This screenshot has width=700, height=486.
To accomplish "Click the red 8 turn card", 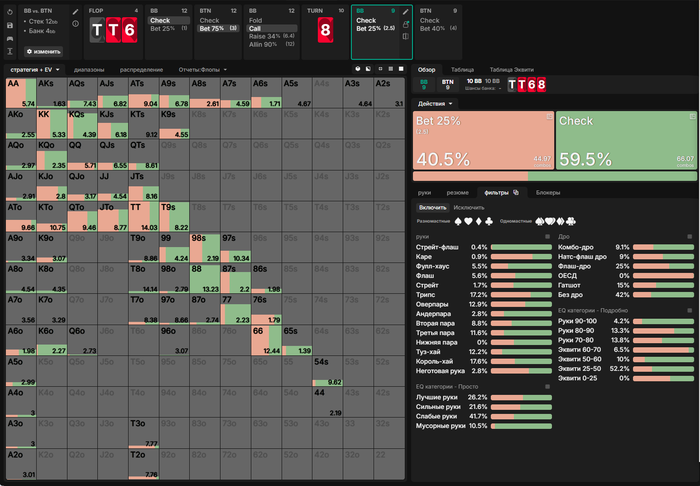I will [325, 30].
